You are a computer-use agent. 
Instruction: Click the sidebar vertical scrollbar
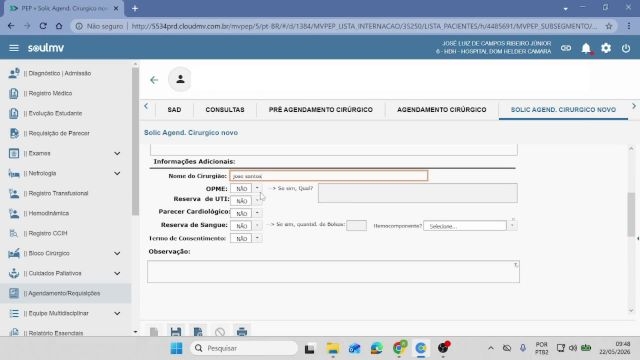(x=135, y=142)
